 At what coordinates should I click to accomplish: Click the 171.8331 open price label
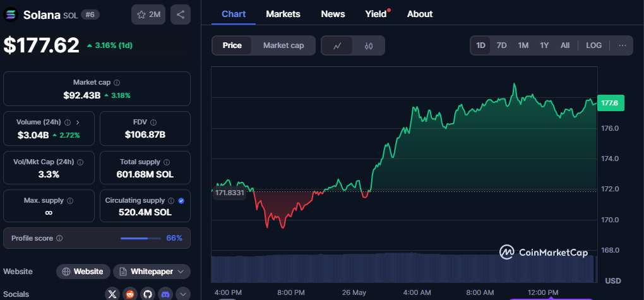tap(229, 193)
